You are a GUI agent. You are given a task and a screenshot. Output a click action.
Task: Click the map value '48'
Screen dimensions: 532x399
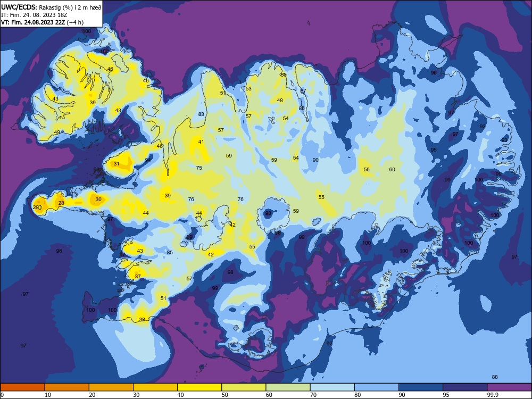click(x=280, y=101)
